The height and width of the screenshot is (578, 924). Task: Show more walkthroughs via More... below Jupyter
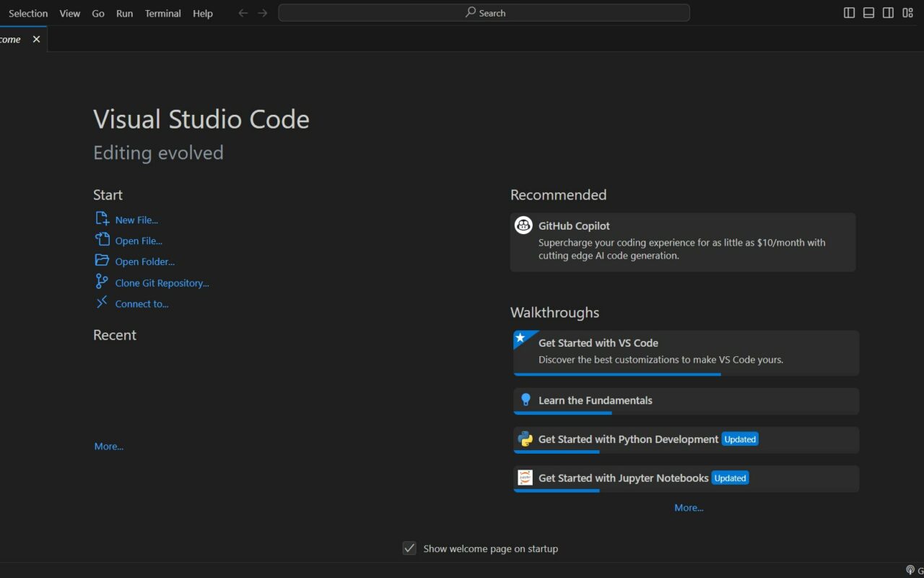click(689, 508)
